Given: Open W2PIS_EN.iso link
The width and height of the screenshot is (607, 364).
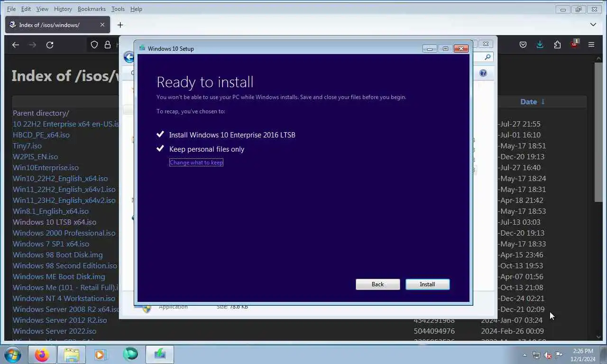Looking at the screenshot, I should [36, 156].
